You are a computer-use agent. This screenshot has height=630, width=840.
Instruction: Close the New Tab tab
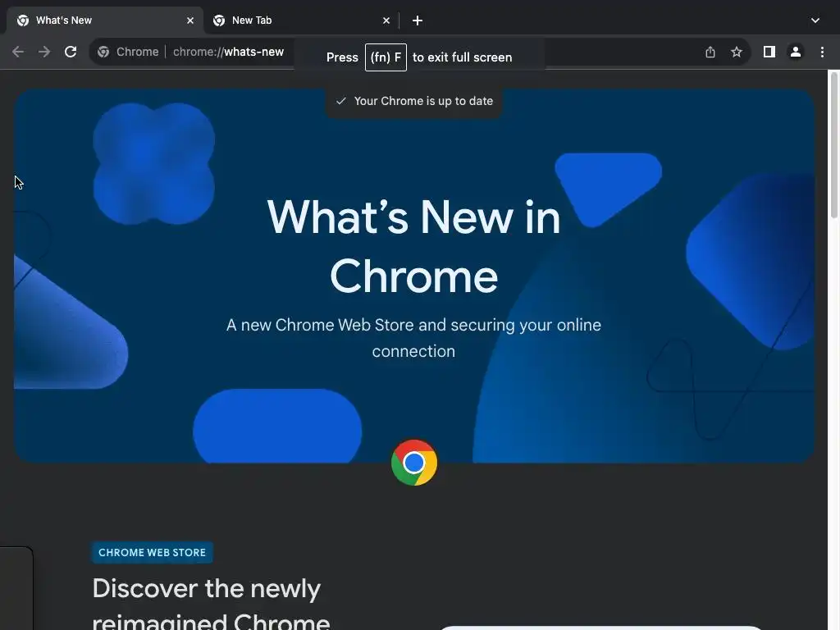386,21
